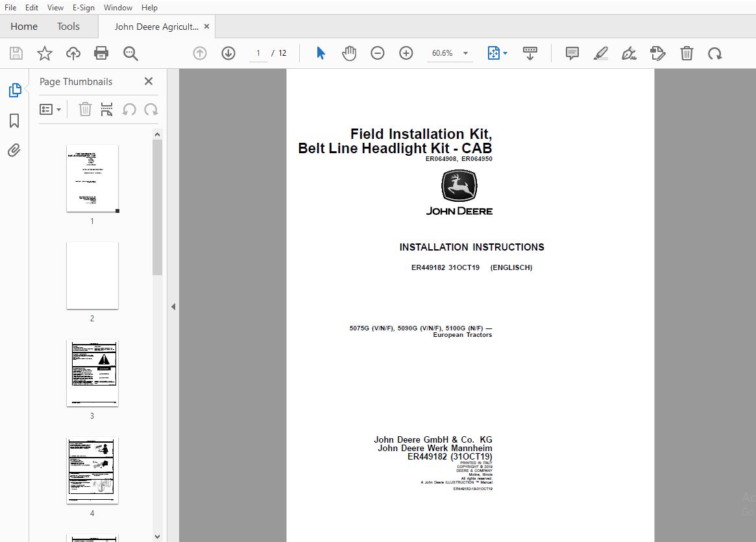
Task: Open the find text magnifier
Action: [130, 53]
